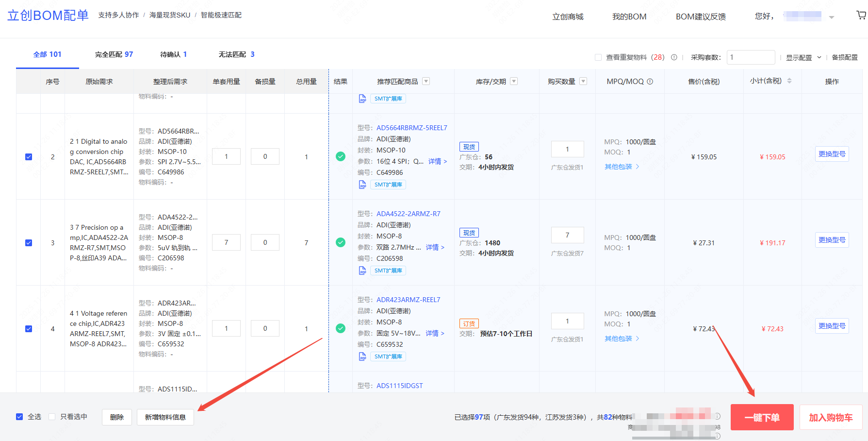The image size is (868, 441).
Task: Open PDF datasheet for ADA4522-2ARMZ-R7
Action: click(x=362, y=271)
